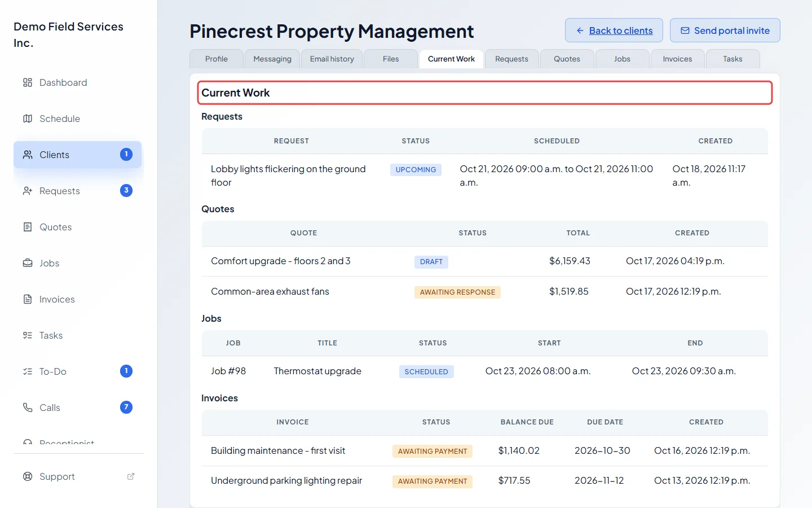The width and height of the screenshot is (812, 508).
Task: Click the SCHEDULED job status badge
Action: click(x=426, y=372)
